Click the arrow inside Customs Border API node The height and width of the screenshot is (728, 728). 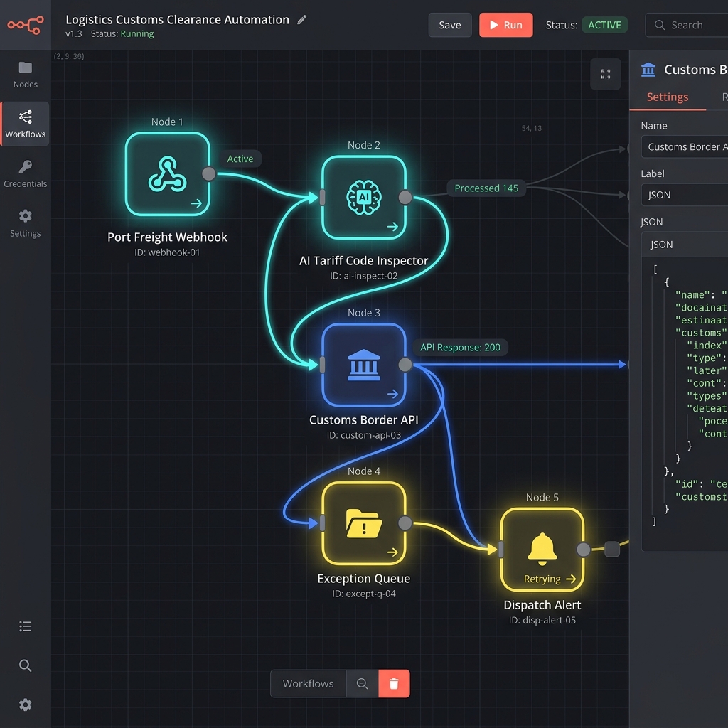[392, 394]
